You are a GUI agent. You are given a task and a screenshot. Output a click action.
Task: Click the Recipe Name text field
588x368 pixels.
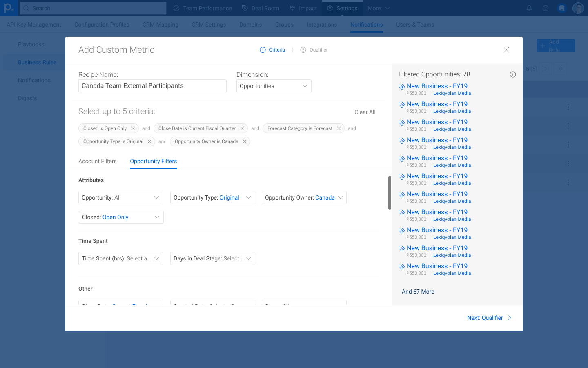click(x=152, y=86)
